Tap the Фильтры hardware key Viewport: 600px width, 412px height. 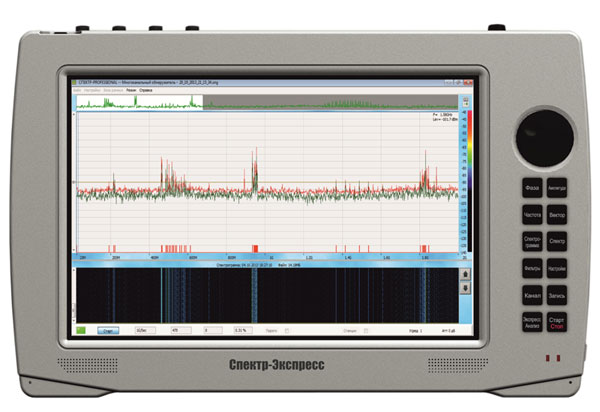[x=532, y=268]
